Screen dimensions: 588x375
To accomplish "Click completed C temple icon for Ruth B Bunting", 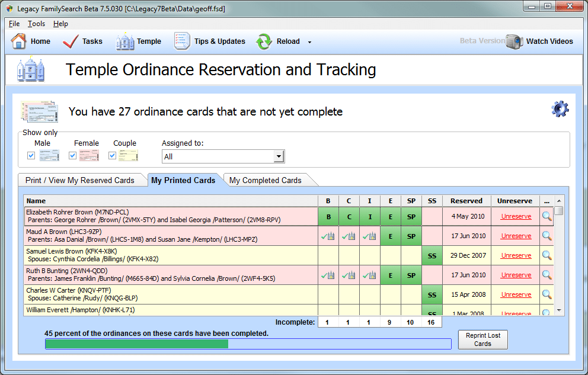I will pos(349,275).
